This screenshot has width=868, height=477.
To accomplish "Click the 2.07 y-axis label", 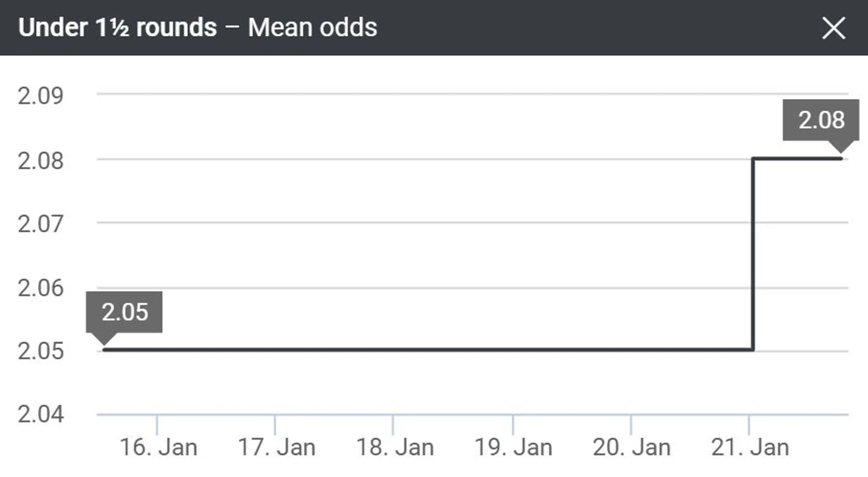I will coord(40,224).
